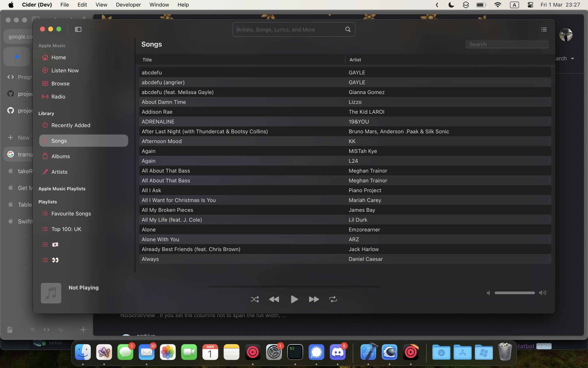Click the Not Playing artwork thumbnail
This screenshot has width=588, height=368.
tap(51, 293)
